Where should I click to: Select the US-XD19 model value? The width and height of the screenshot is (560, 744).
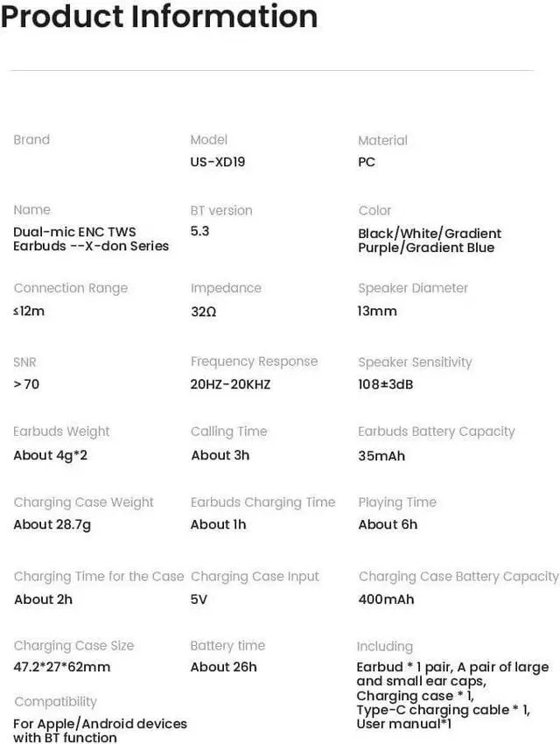(x=218, y=162)
